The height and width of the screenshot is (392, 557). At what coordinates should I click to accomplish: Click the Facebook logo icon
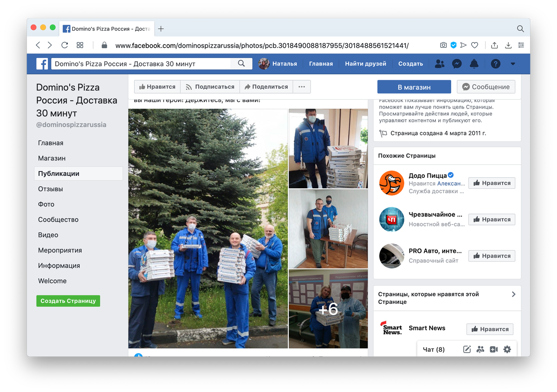click(x=42, y=64)
